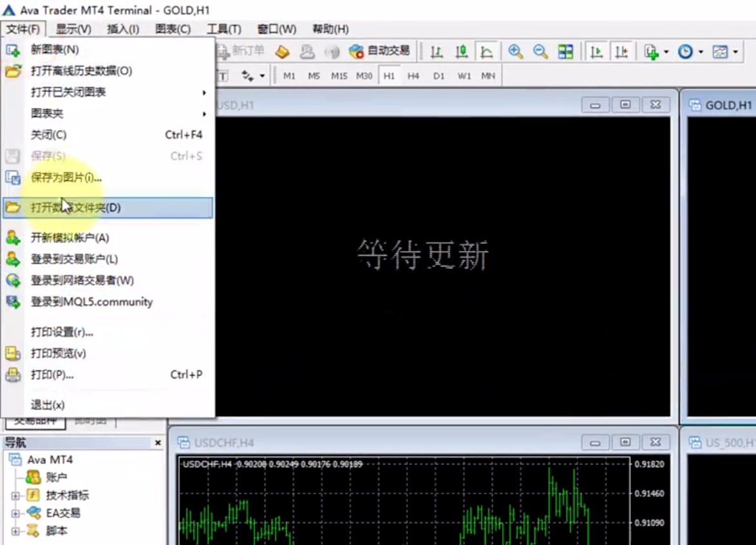Open the 文件(F) menu

point(23,30)
